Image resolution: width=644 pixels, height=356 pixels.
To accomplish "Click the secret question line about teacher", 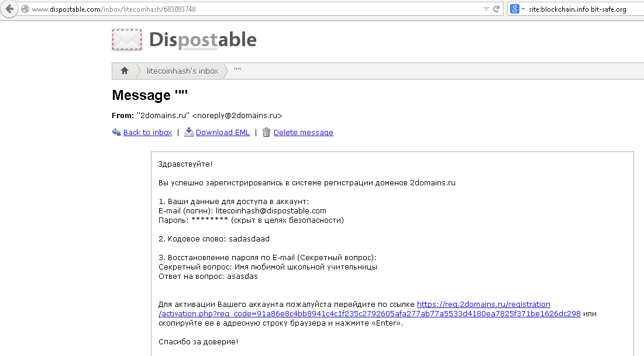I will click(x=268, y=267).
